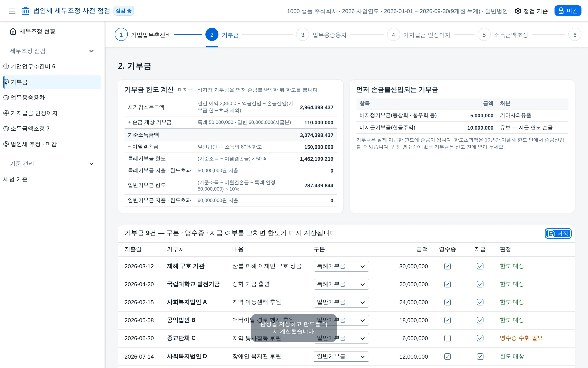The image size is (588, 368).
Task: Open the 구분 dropdown for 사회복지법인 D
Action: click(341, 356)
